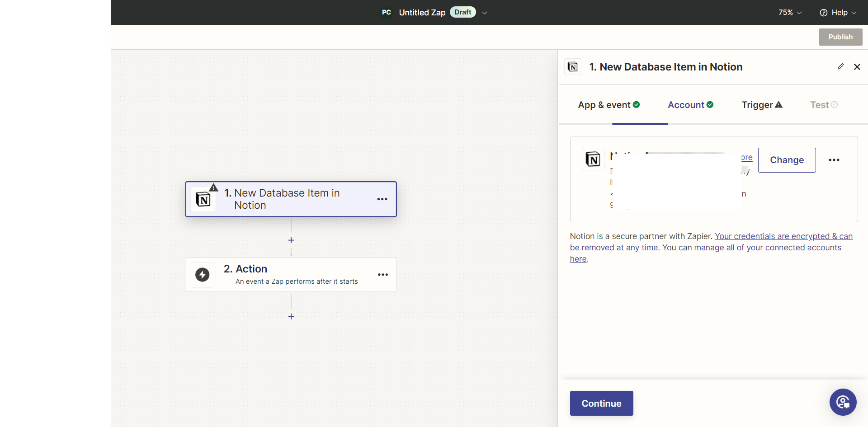868x427 pixels.
Task: Click the lightning bolt icon on the Action step
Action: (203, 274)
